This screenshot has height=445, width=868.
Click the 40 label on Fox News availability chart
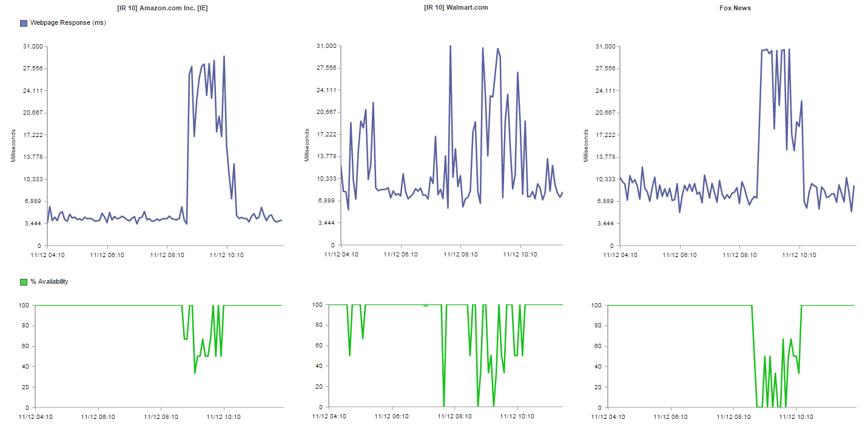[599, 367]
